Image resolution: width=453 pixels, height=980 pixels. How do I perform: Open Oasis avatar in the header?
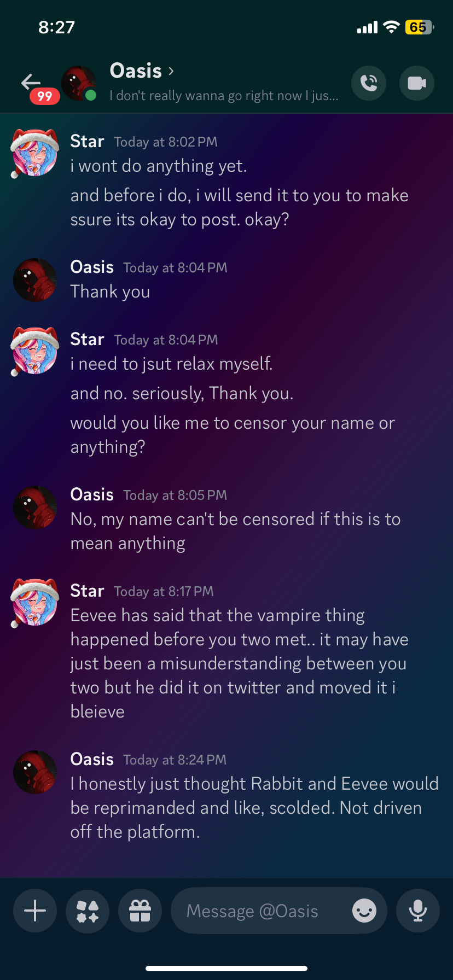(78, 83)
